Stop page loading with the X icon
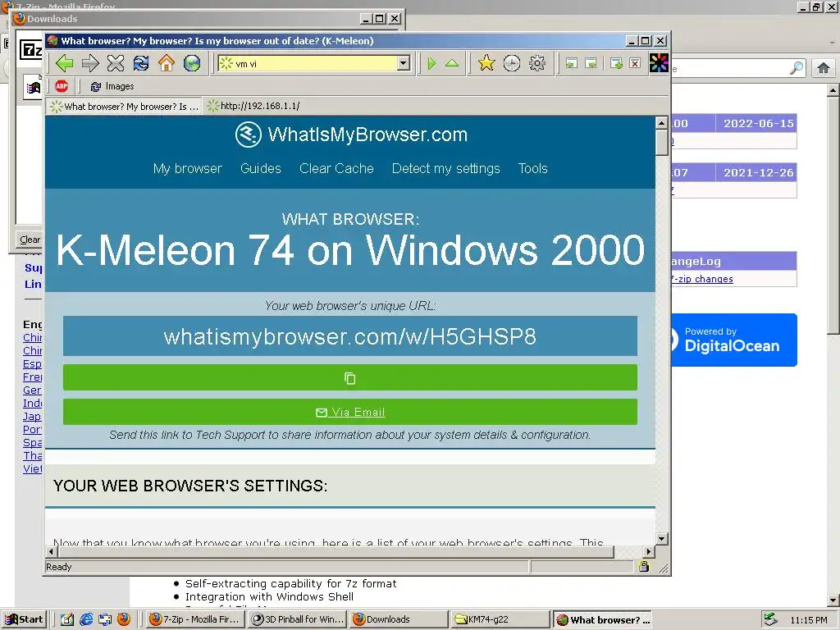This screenshot has width=840, height=630. [x=115, y=63]
